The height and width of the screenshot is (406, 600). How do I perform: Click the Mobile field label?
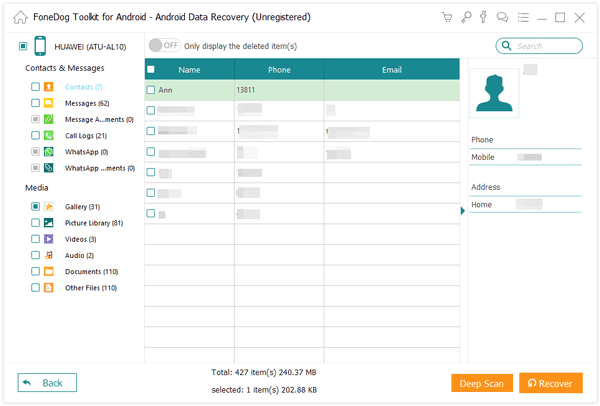[x=483, y=157]
